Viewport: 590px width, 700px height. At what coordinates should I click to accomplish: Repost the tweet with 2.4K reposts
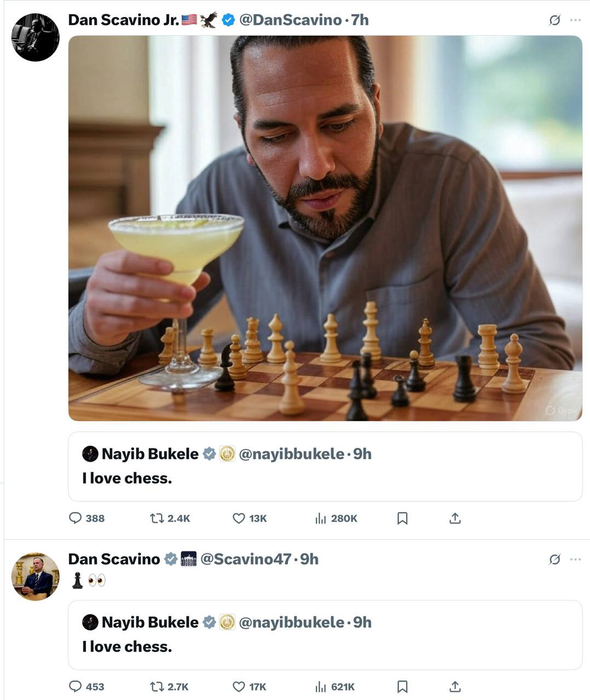[157, 518]
